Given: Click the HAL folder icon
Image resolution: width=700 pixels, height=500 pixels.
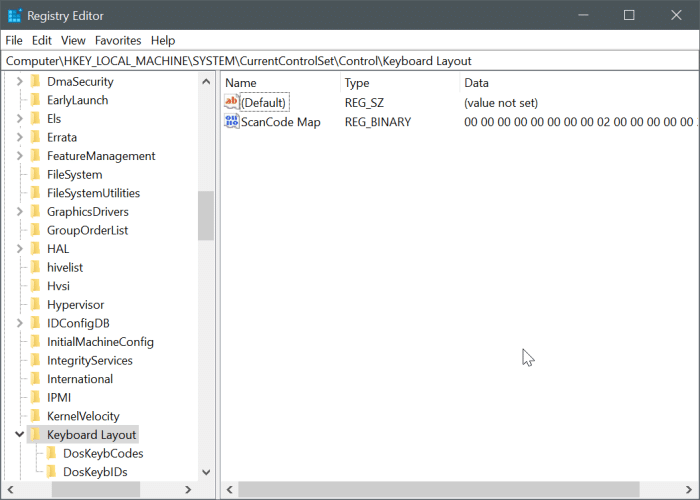Looking at the screenshot, I should click(x=36, y=249).
